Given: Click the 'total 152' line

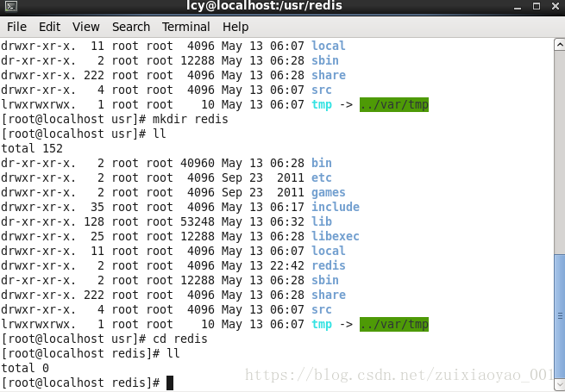Looking at the screenshot, I should tap(32, 148).
